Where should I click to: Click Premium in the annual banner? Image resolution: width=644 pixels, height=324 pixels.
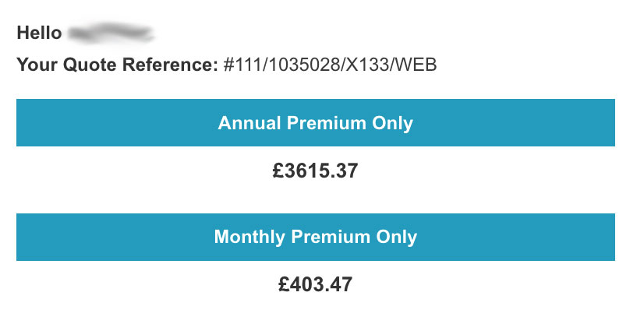pos(327,122)
